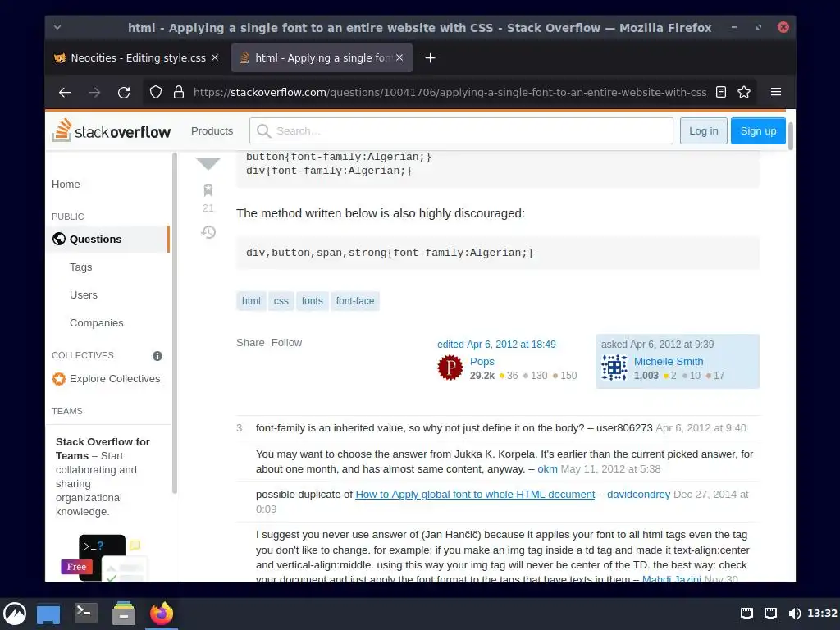Open Michelle Smith's profile name link
The width and height of the screenshot is (840, 630).
click(x=669, y=362)
